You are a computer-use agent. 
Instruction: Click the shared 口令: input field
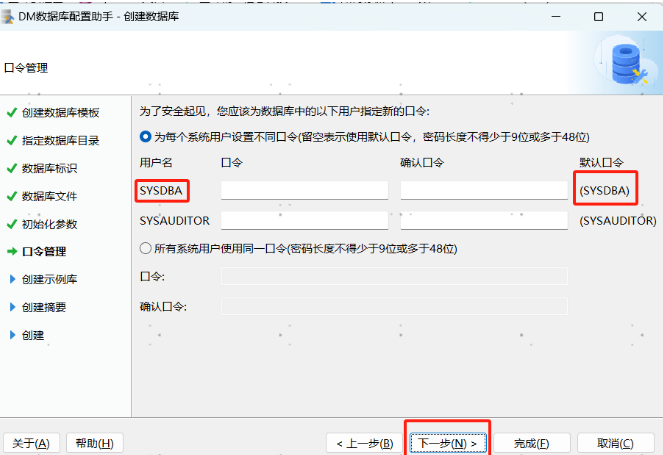[x=394, y=276]
